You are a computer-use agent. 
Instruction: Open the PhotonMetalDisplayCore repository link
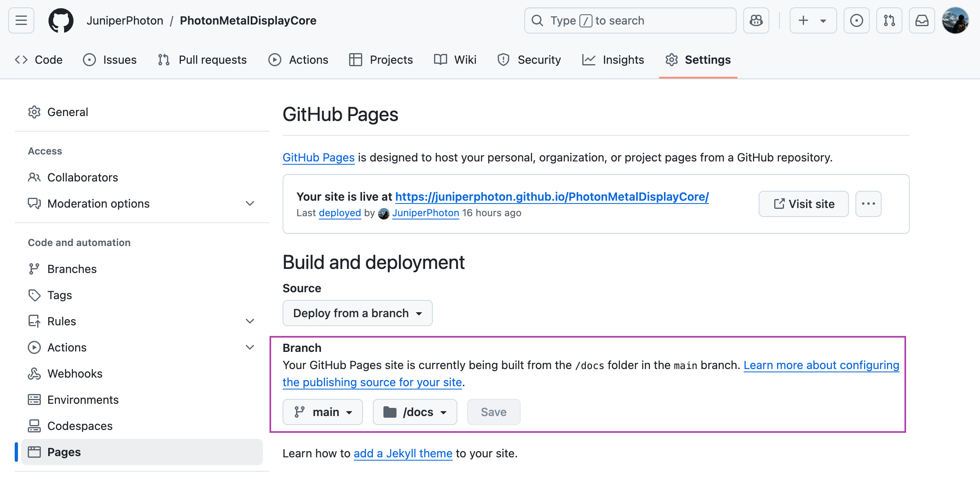click(248, 20)
